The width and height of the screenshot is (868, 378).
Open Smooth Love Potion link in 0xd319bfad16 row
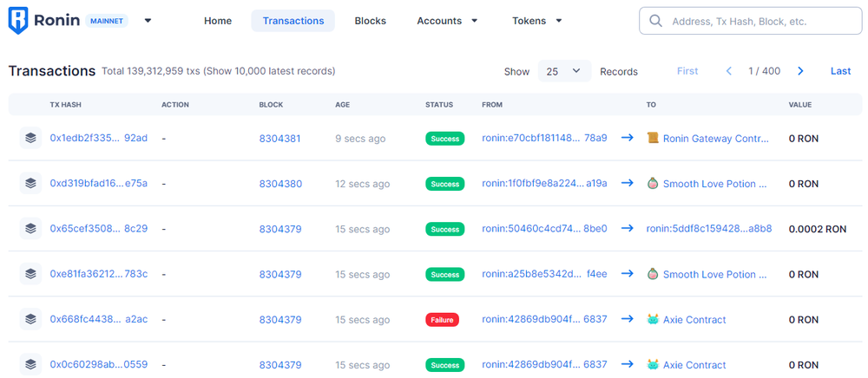pos(715,184)
